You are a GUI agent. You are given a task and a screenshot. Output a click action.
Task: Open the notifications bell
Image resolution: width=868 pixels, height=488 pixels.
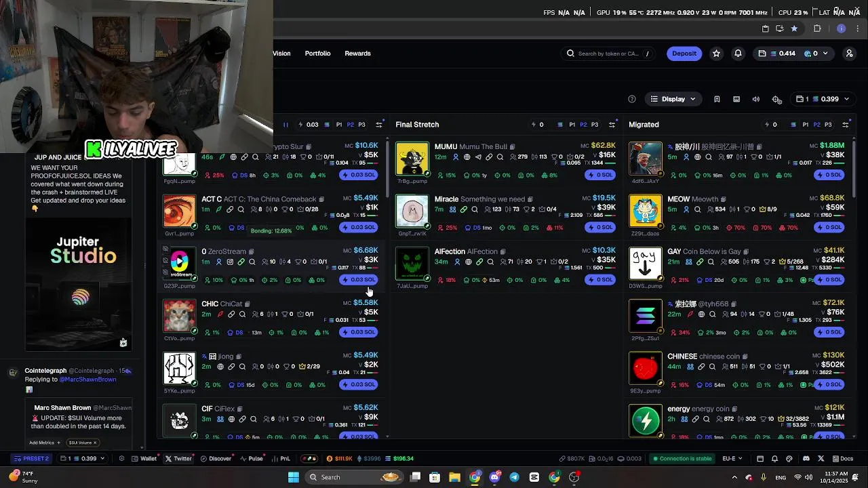[x=738, y=54]
